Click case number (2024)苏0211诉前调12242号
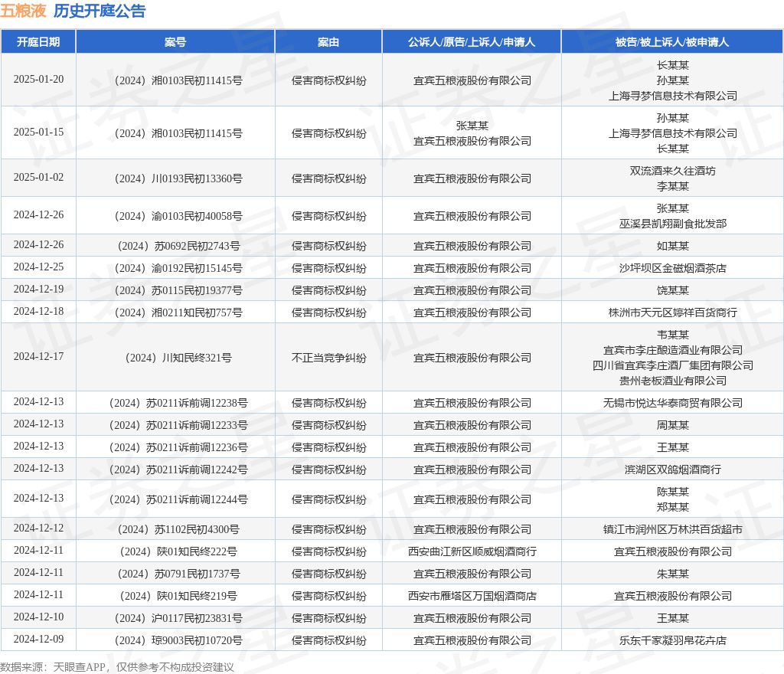The width and height of the screenshot is (784, 674). [178, 470]
